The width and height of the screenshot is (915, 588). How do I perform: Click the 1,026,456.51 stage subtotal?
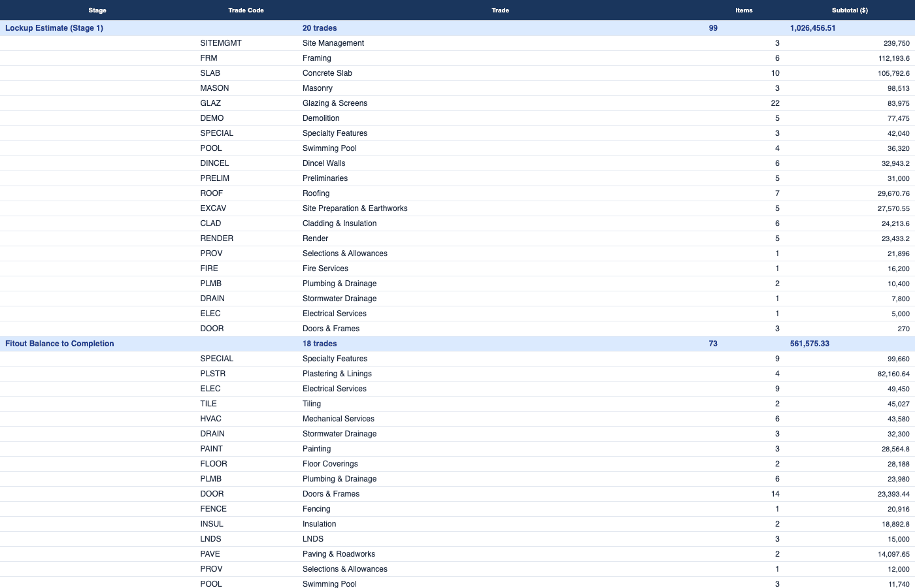[812, 28]
